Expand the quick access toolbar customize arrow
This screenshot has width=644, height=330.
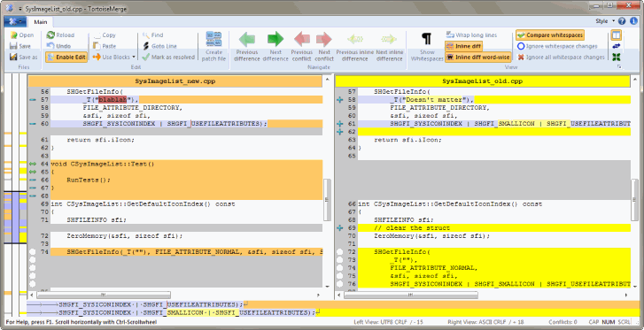coord(20,8)
